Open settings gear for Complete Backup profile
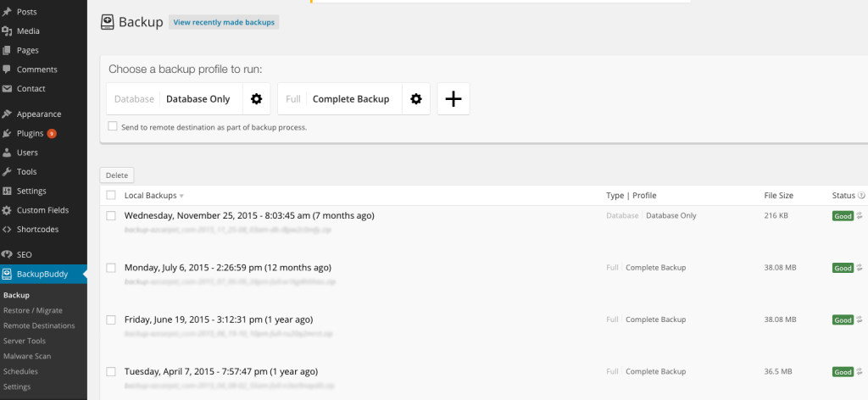Image resolution: width=868 pixels, height=400 pixels. pos(415,99)
